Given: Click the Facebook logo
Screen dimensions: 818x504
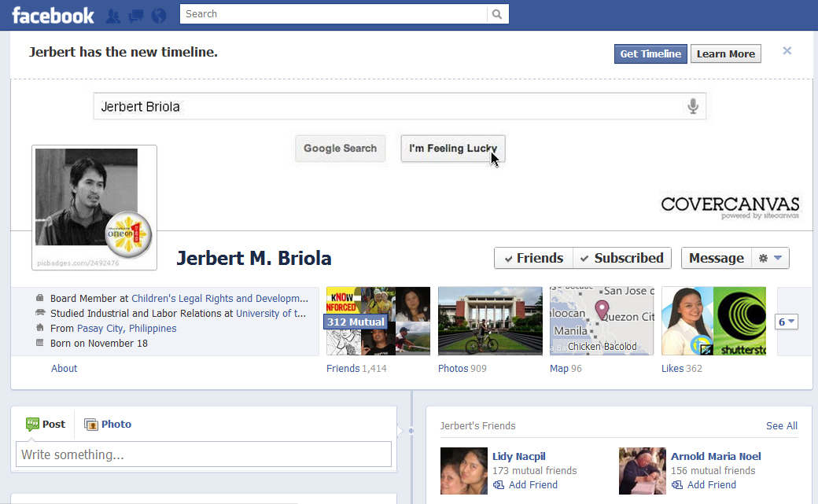Looking at the screenshot, I should (x=53, y=15).
